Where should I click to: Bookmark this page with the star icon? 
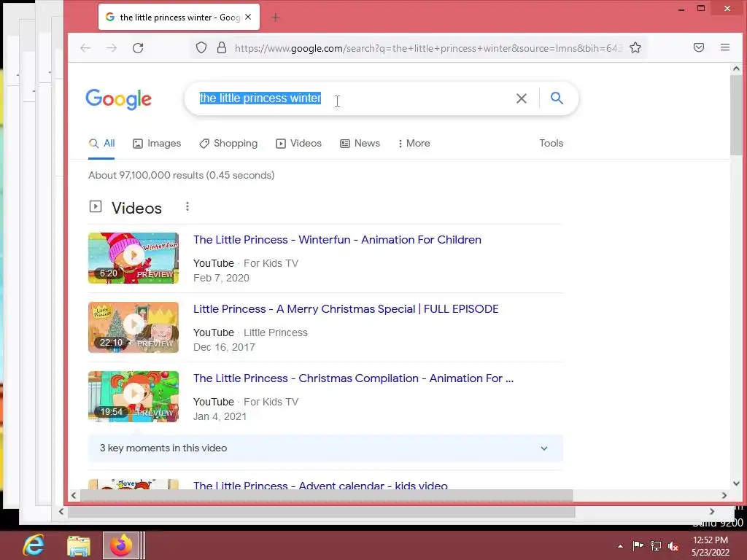point(635,47)
